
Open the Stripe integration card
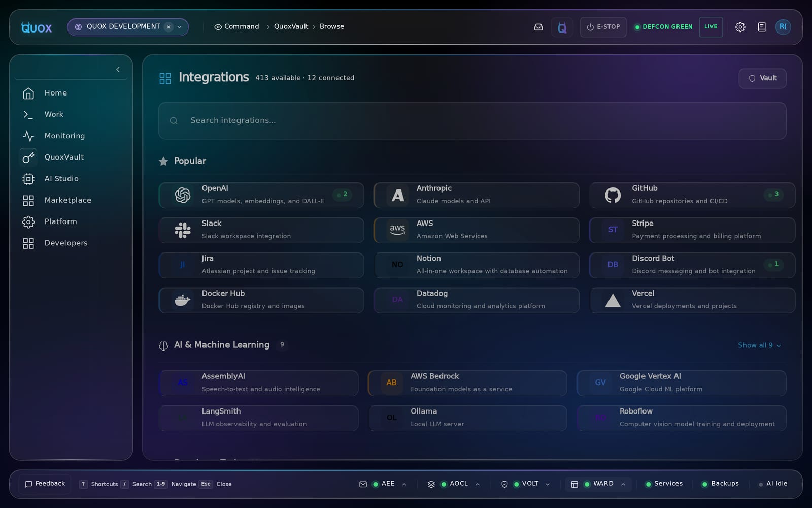pyautogui.click(x=692, y=230)
